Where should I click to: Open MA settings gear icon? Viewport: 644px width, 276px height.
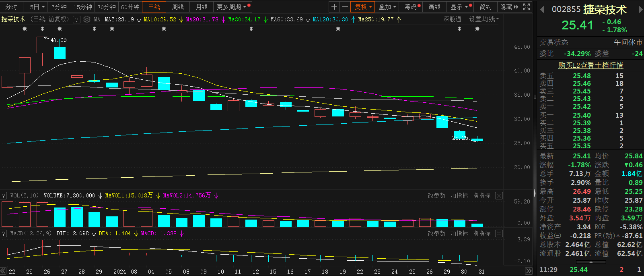click(87, 19)
